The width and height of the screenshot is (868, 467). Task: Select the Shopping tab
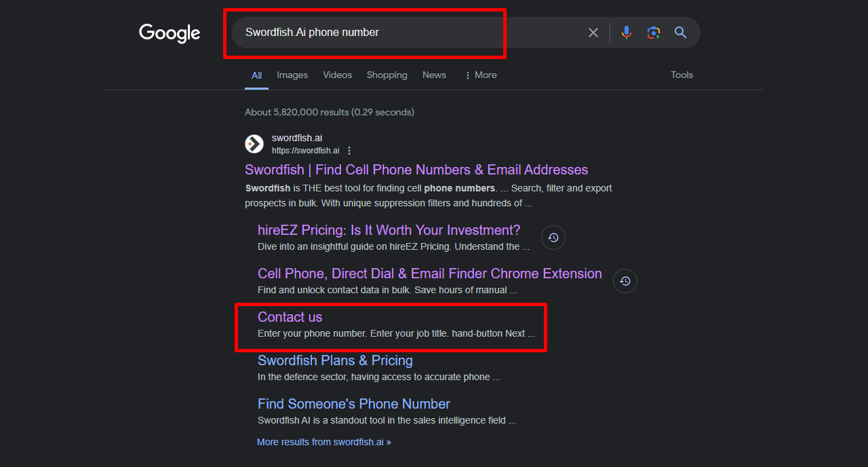pos(387,75)
